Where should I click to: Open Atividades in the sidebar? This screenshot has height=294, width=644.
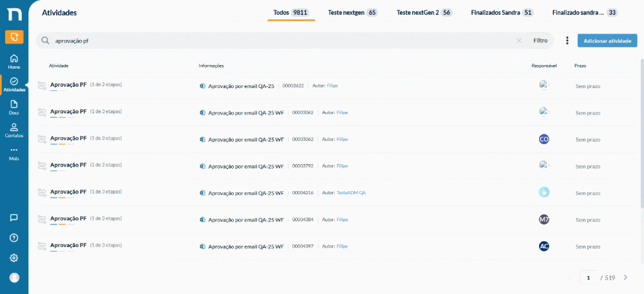[x=14, y=85]
